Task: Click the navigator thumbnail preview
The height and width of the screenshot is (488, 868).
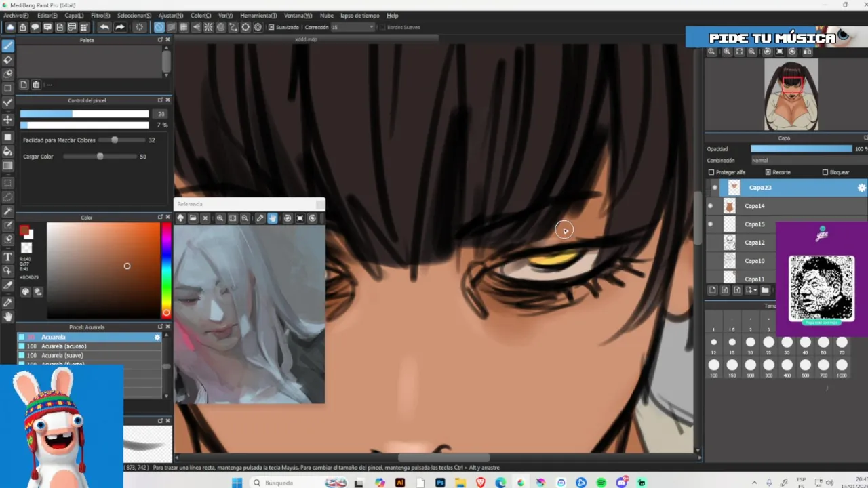Action: pyautogui.click(x=791, y=94)
